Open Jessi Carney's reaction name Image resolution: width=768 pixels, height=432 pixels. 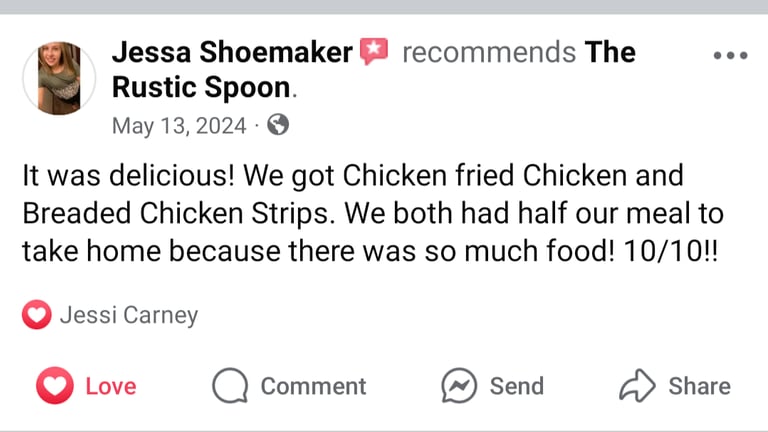(x=129, y=316)
